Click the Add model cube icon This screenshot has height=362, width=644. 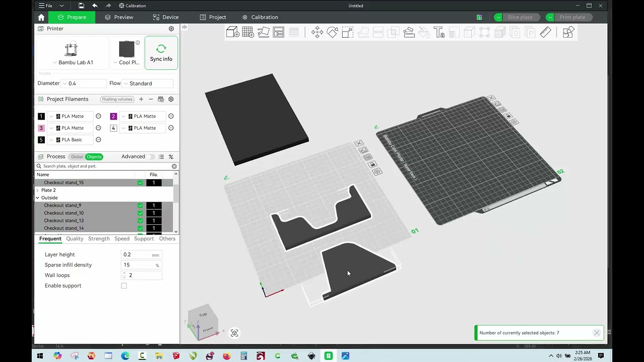pos(232,32)
